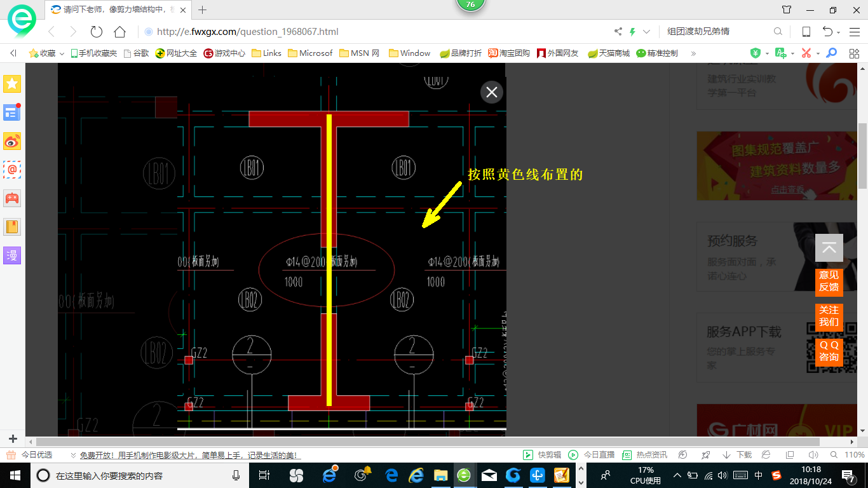Open the 精准控制 bookmark
Image resolution: width=868 pixels, height=488 pixels.
point(657,53)
